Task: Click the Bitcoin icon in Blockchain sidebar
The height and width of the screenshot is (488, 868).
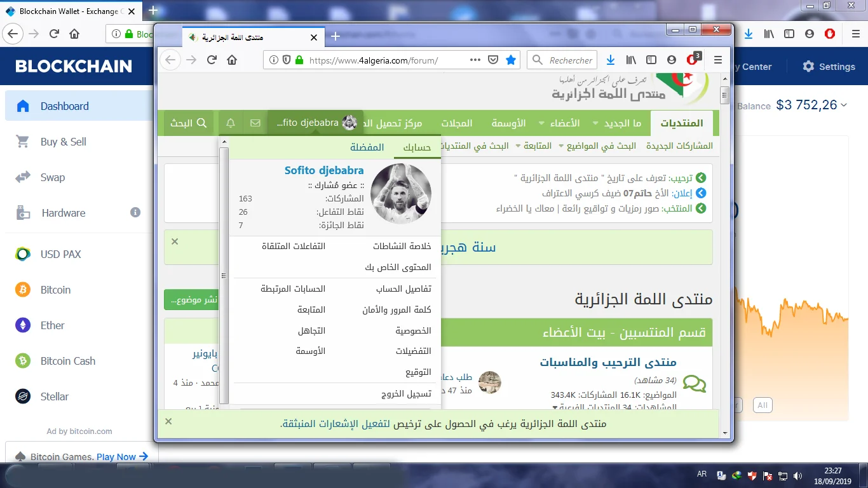Action: pyautogui.click(x=23, y=290)
